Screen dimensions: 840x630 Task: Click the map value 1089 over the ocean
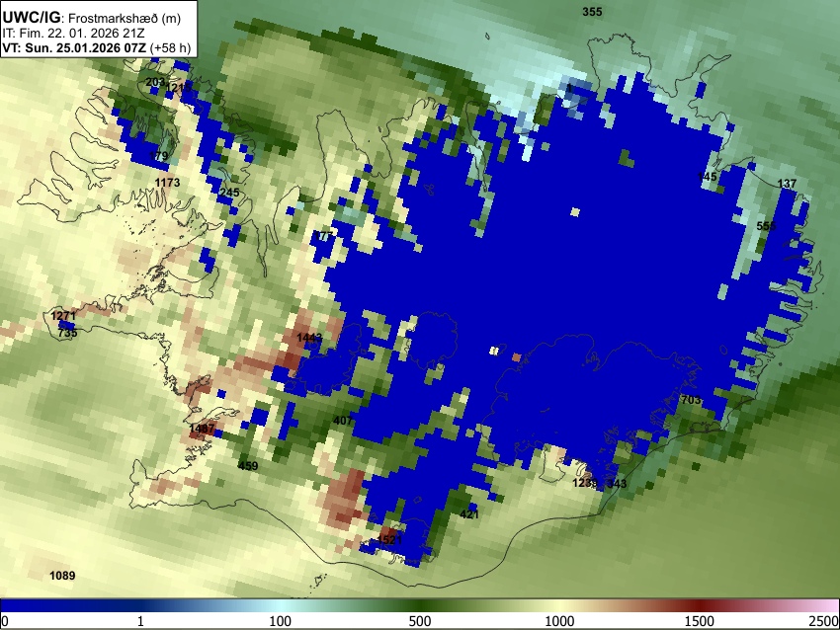(62, 576)
